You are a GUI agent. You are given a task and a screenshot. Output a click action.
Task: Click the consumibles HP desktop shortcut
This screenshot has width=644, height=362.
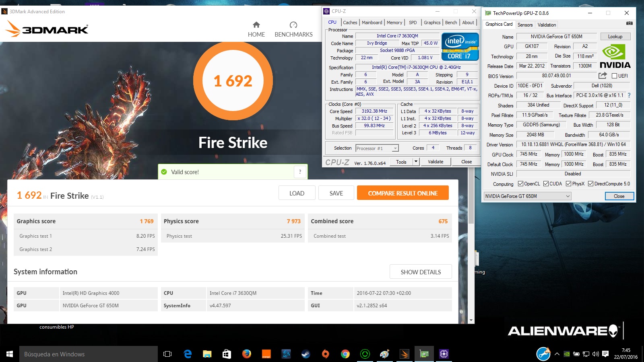[57, 327]
